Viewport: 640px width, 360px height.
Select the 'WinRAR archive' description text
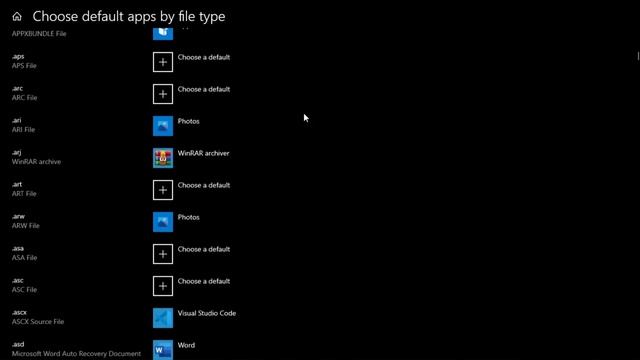[x=36, y=162]
